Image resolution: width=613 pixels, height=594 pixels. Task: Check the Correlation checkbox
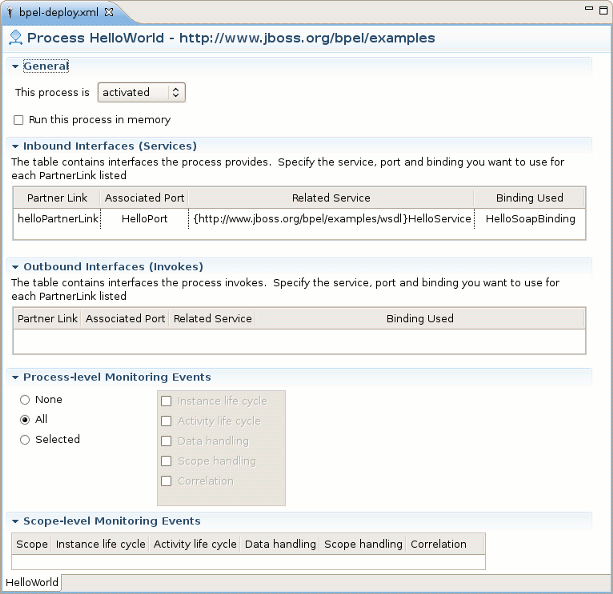click(x=167, y=481)
